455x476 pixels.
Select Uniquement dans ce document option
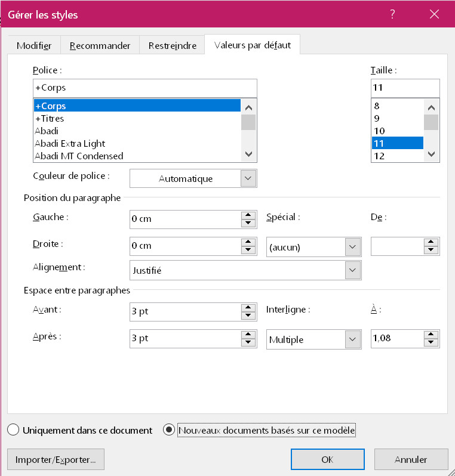tap(14, 430)
